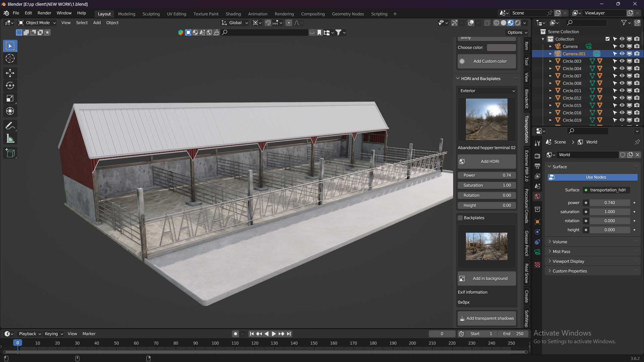Click the Abandoned hopper terminal 02 thumbnail
644x362 pixels.
coord(487,119)
